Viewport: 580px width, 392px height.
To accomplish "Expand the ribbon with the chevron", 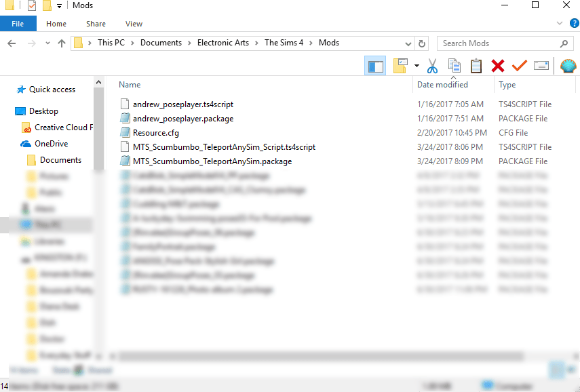I will coord(560,23).
